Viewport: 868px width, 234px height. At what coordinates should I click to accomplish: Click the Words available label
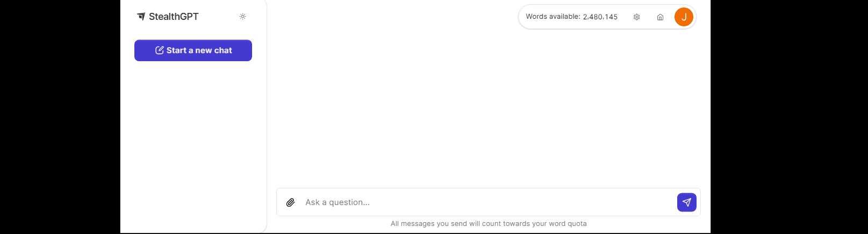coord(553,17)
